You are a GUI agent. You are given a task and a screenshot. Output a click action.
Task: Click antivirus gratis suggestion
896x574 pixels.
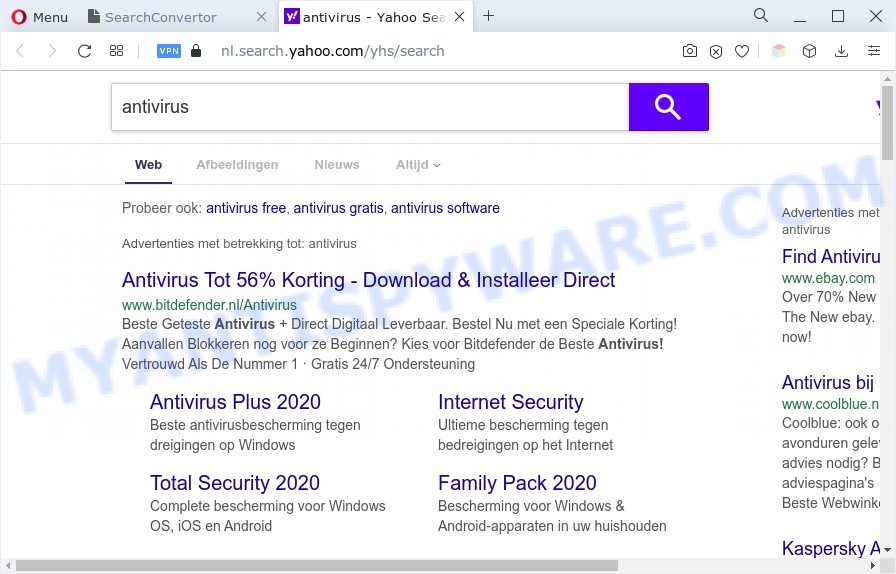338,208
